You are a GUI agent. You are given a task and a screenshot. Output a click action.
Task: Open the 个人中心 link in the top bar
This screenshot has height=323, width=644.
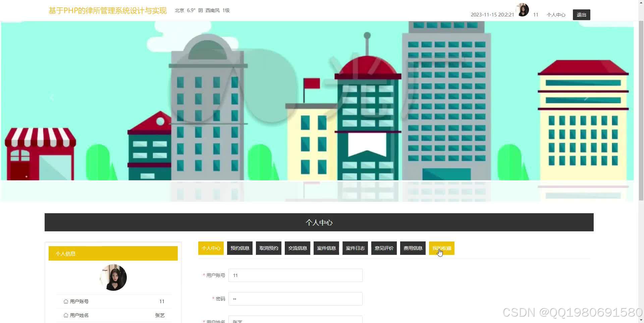pyautogui.click(x=556, y=14)
